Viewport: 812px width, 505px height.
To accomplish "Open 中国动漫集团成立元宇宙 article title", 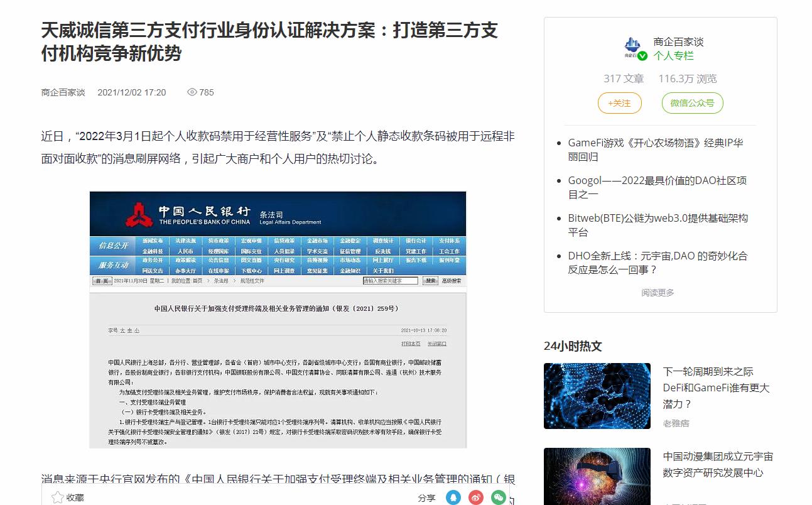I will click(718, 464).
